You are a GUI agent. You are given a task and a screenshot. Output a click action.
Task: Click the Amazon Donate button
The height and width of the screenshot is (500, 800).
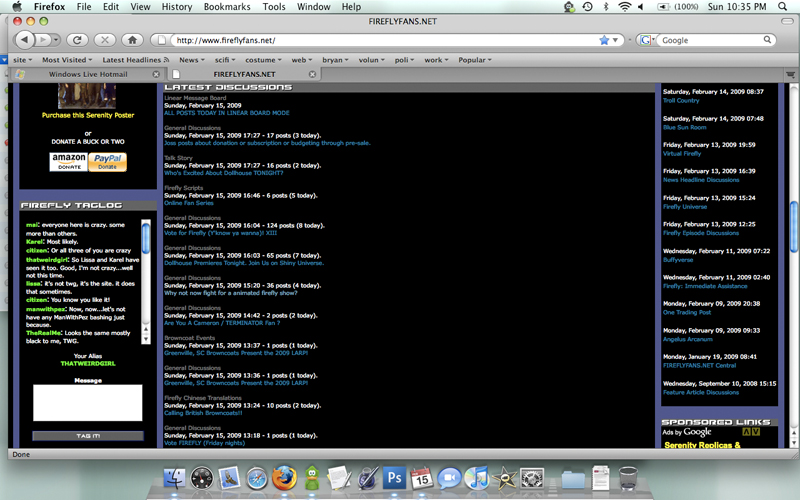69,162
